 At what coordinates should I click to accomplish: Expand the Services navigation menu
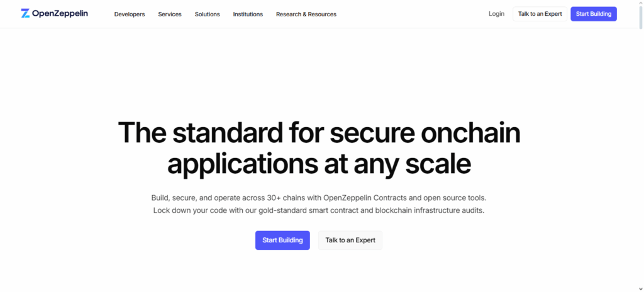click(x=170, y=14)
